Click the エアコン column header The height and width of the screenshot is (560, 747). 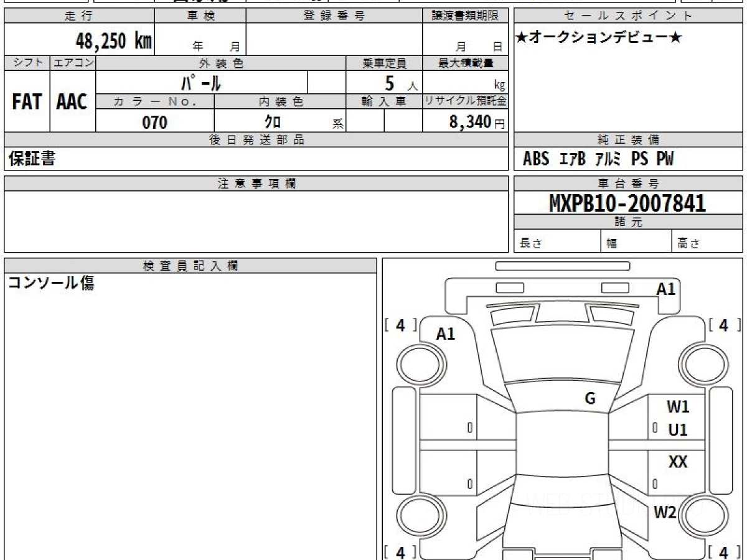(x=73, y=63)
